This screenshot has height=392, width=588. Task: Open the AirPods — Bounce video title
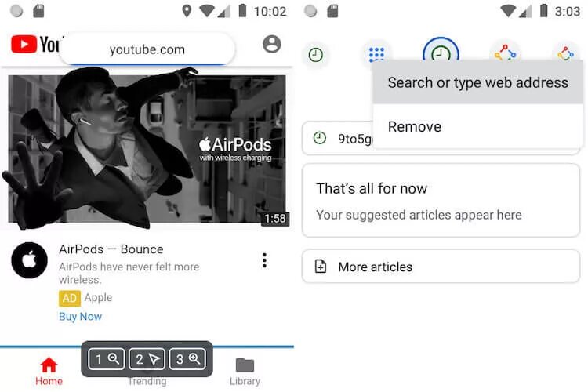111,249
